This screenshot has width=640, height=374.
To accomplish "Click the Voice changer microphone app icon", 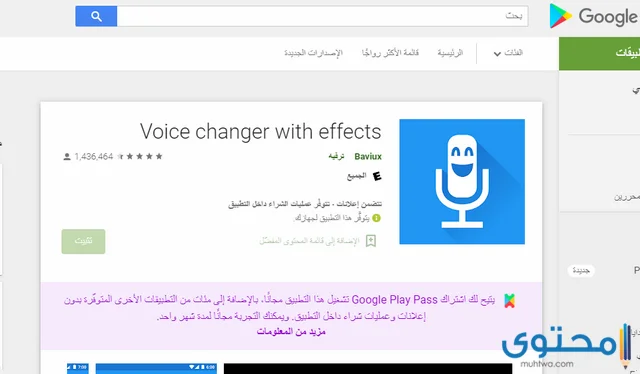I will 462,182.
